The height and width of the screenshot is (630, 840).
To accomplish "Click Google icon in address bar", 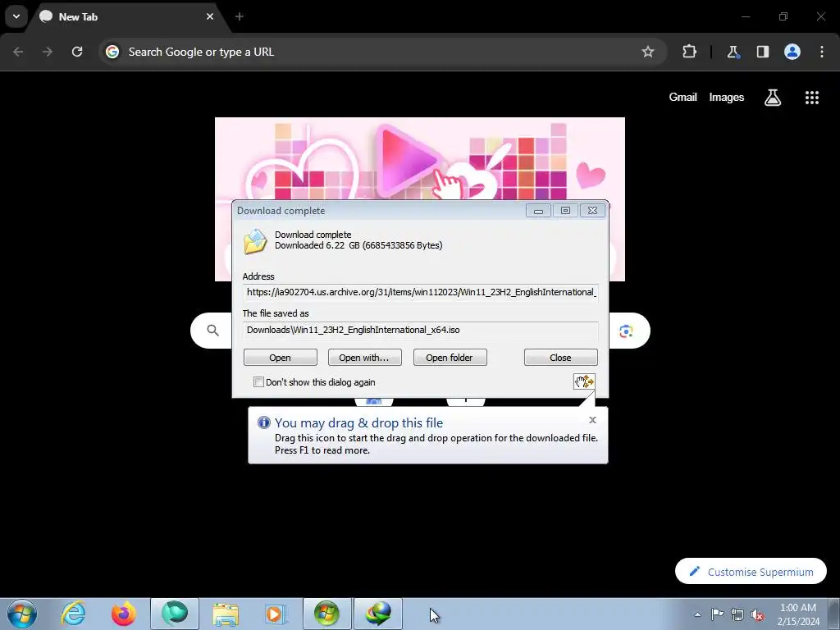I will coord(112,52).
